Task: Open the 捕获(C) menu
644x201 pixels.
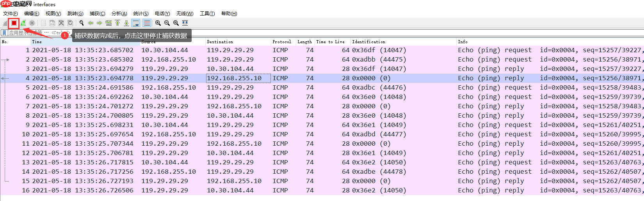Action: pyautogui.click(x=97, y=14)
